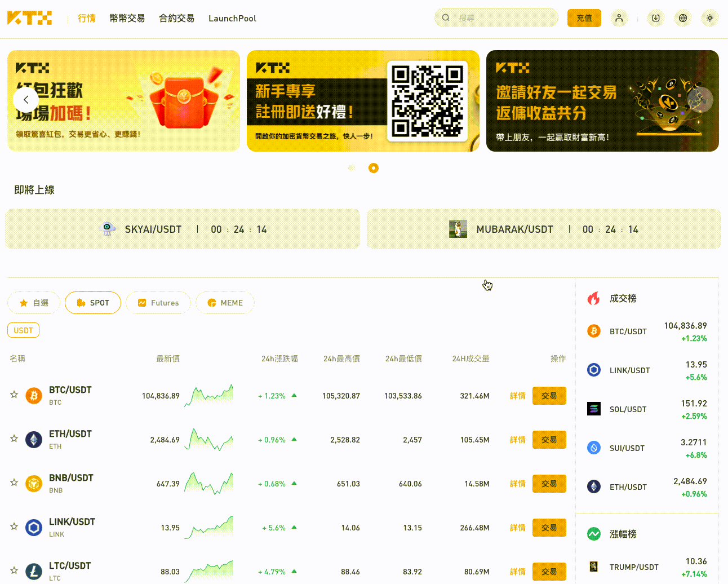Click 交易 button for BTC/USDT
Image resolution: width=728 pixels, height=584 pixels.
click(549, 396)
